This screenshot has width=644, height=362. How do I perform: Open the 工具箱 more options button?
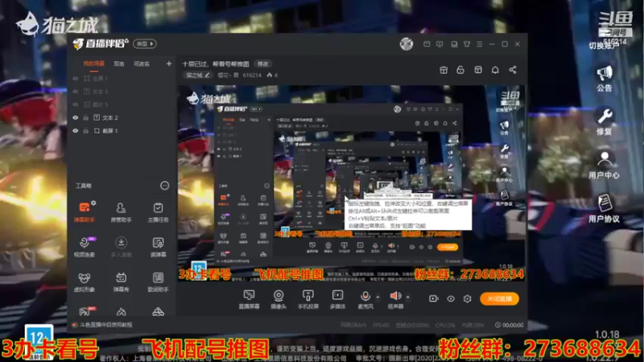tap(164, 186)
